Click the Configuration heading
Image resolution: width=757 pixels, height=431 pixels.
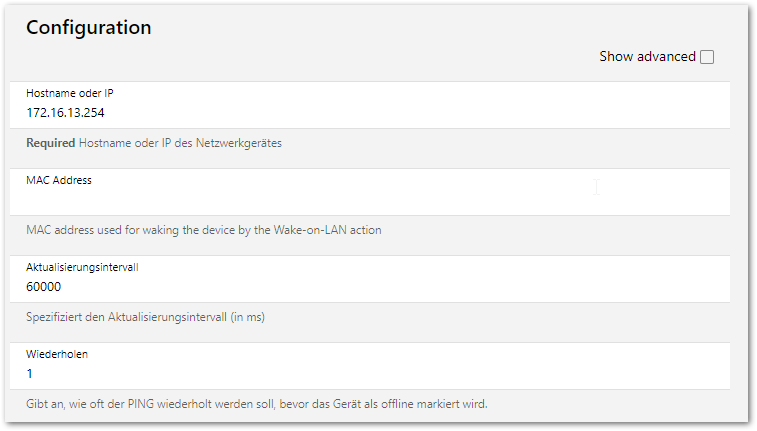tap(89, 28)
